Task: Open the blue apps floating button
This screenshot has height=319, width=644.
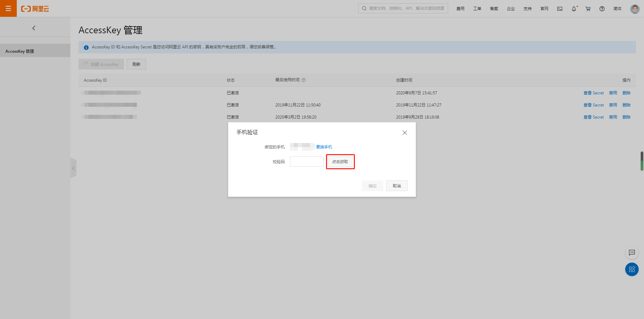Action: point(632,269)
